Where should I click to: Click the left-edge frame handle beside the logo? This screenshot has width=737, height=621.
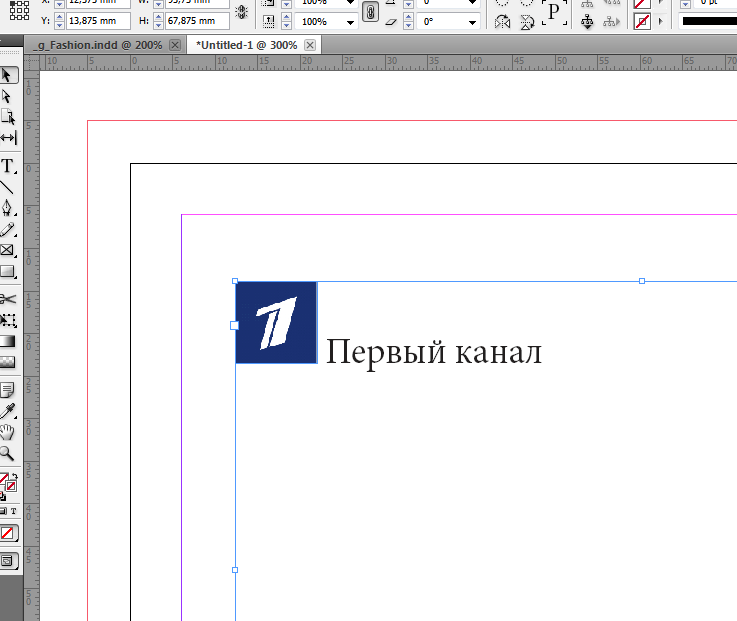tap(235, 325)
